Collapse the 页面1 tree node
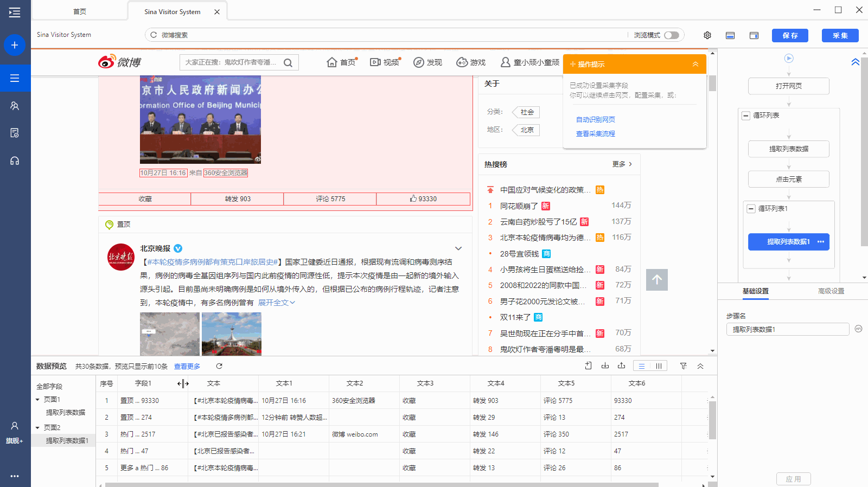 click(x=37, y=400)
